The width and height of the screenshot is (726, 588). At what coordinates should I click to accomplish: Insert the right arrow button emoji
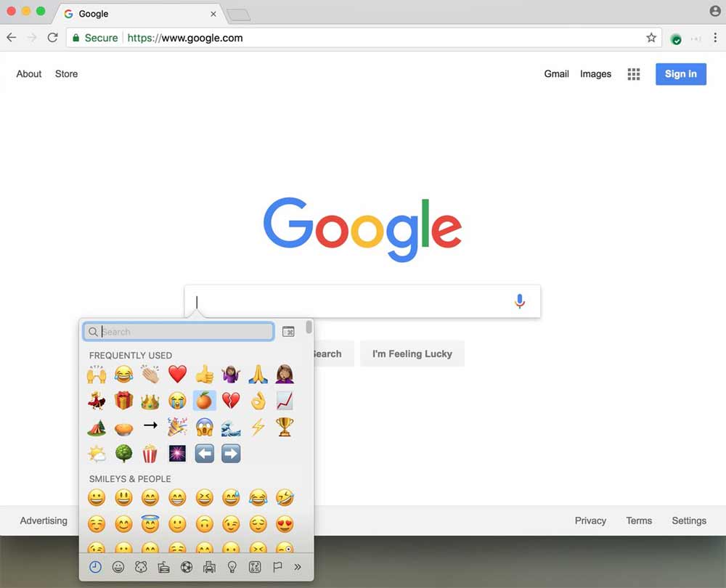click(x=231, y=454)
